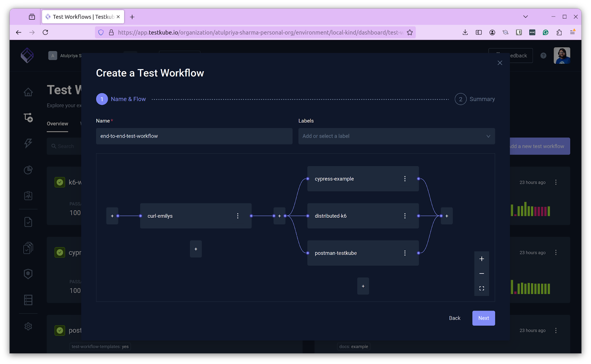Click the Feedback button
The image size is (591, 364).
click(x=511, y=56)
